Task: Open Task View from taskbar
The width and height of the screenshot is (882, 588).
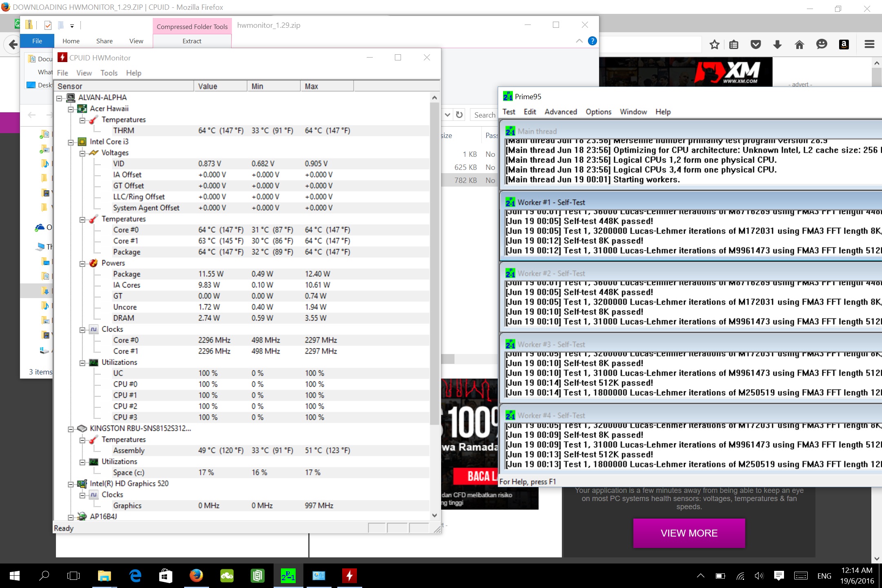Action: pyautogui.click(x=73, y=576)
